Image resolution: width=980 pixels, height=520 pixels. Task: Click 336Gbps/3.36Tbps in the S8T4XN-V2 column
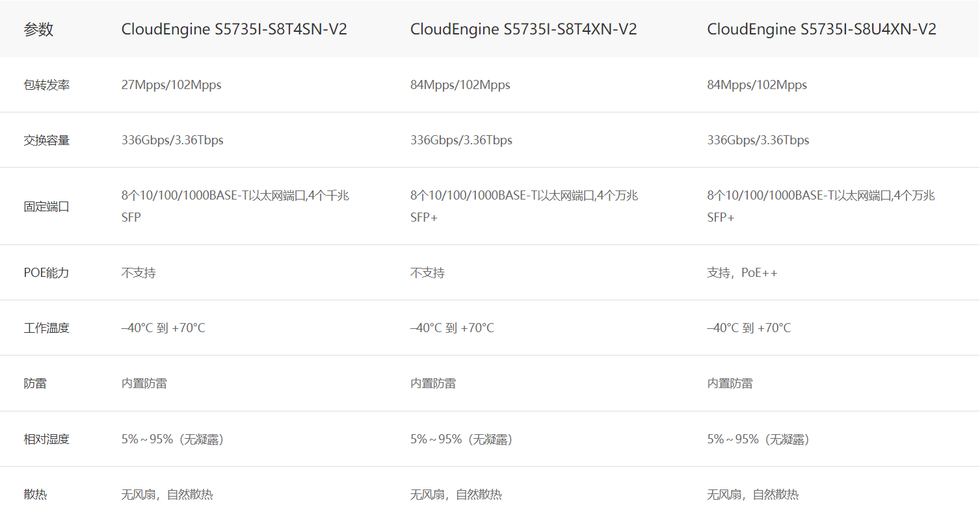click(461, 140)
